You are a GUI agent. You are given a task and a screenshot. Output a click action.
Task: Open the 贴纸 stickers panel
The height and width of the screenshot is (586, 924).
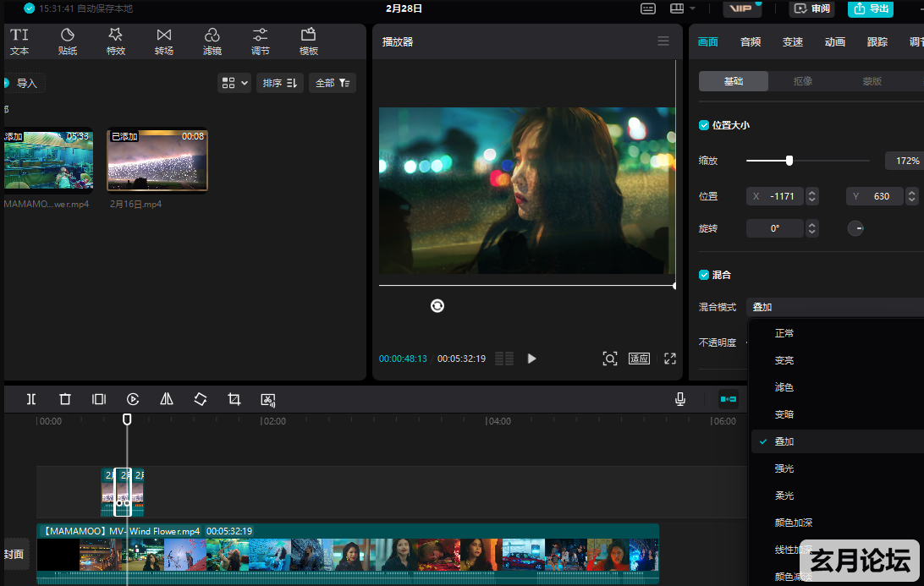(x=68, y=41)
